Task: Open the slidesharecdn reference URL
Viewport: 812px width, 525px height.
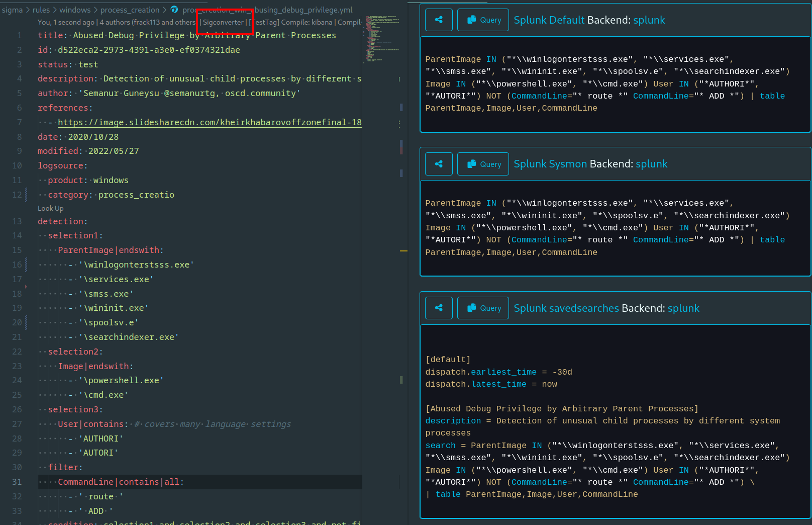Action: tap(210, 122)
